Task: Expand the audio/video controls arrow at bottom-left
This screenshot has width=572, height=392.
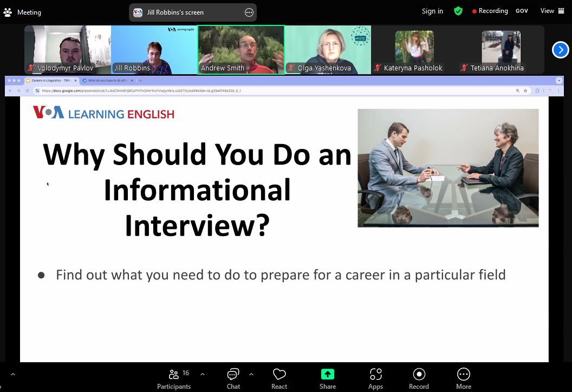Action: pyautogui.click(x=13, y=374)
